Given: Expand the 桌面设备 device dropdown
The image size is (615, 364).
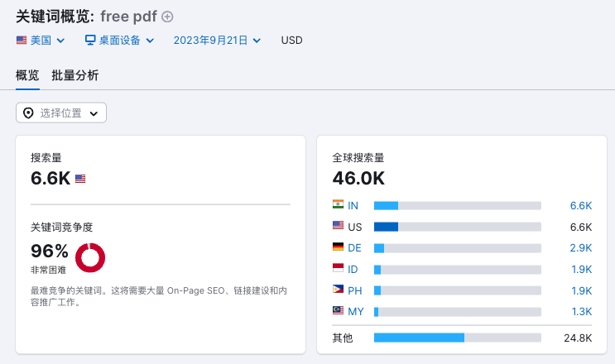Looking at the screenshot, I should [120, 40].
